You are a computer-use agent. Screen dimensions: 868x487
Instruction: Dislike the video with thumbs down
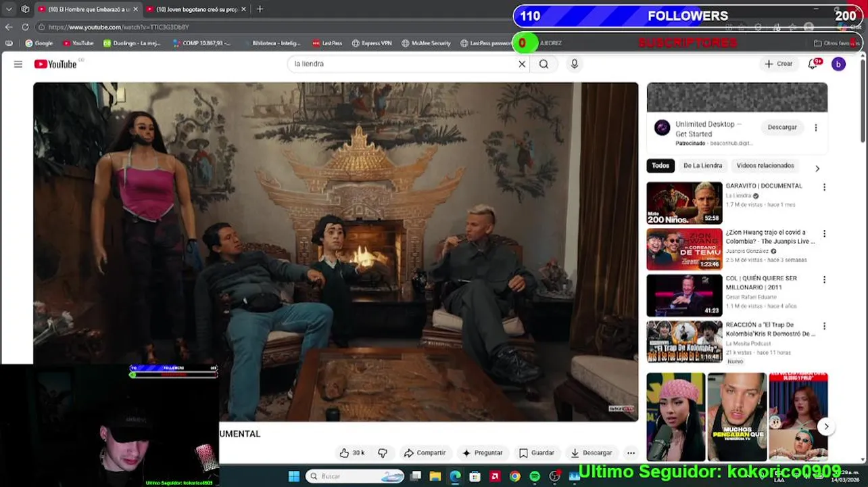click(383, 453)
